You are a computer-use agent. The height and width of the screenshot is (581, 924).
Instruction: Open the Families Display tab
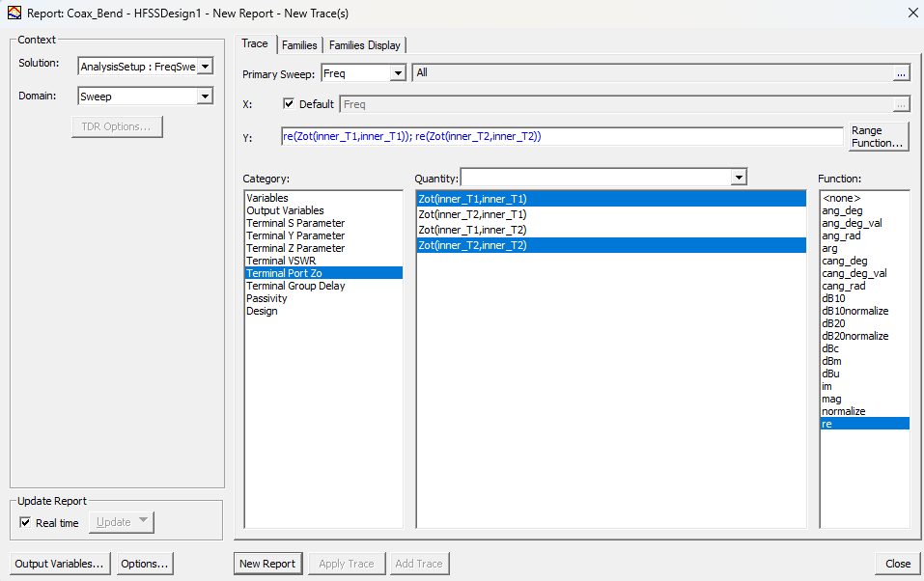(365, 45)
